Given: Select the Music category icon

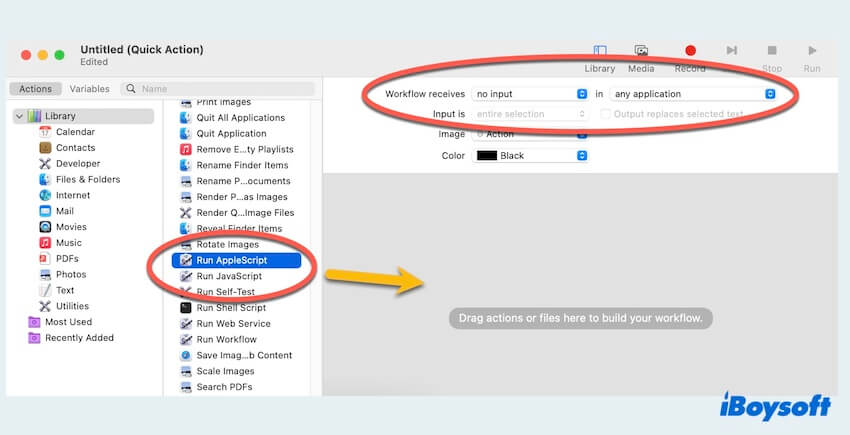Looking at the screenshot, I should 45,242.
